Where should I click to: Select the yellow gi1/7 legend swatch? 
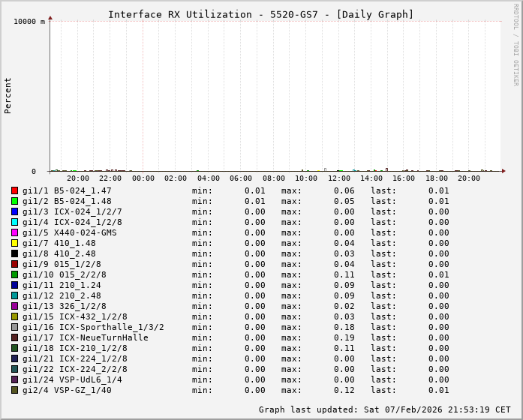click(14, 243)
